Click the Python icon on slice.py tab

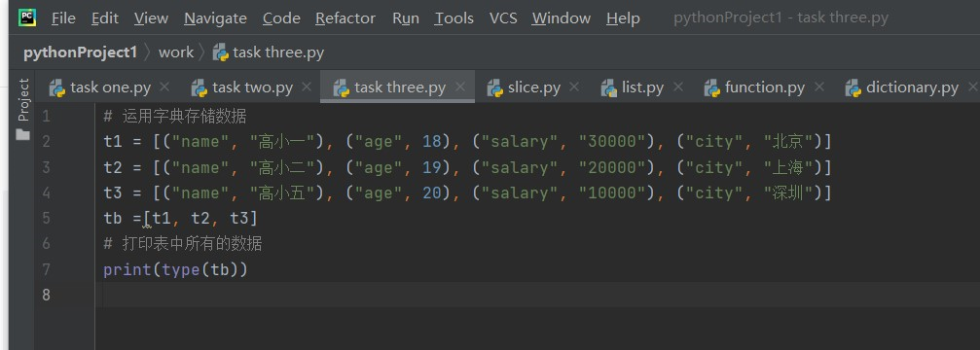(494, 87)
